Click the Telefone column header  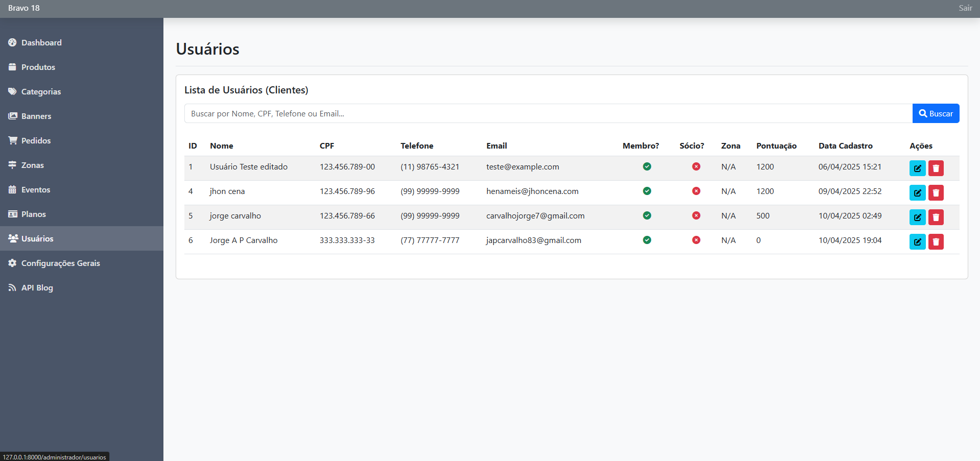[417, 146]
